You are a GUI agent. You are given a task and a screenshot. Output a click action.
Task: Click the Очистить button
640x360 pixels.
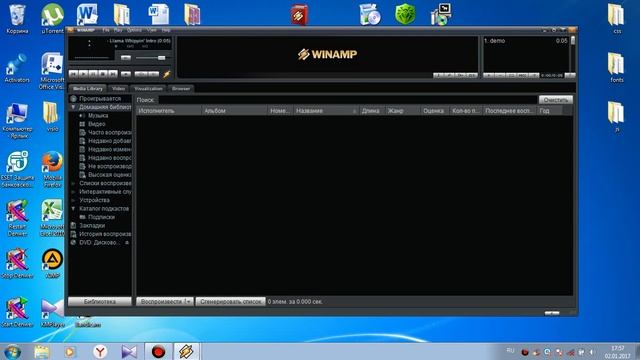[x=556, y=100]
